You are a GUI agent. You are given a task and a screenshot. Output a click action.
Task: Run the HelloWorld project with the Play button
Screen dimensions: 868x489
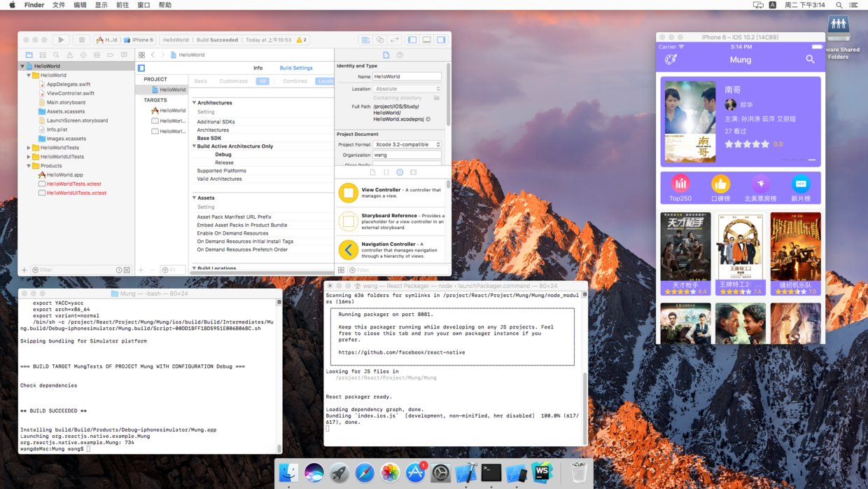pos(61,40)
